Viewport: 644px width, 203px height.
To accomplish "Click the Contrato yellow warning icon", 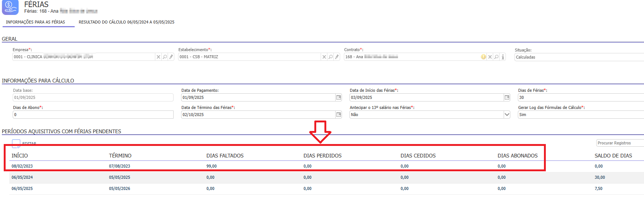I will click(483, 57).
